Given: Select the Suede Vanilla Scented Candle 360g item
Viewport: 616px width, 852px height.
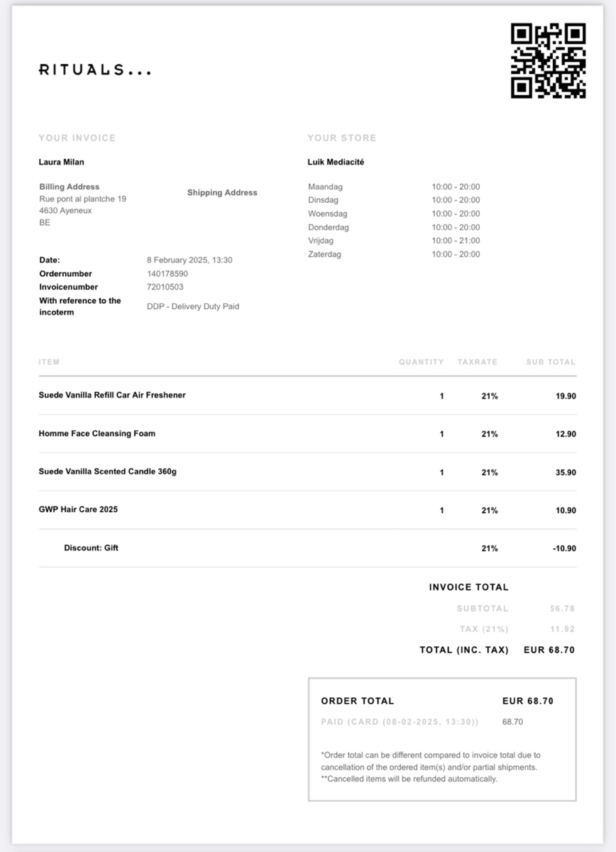Looking at the screenshot, I should (x=107, y=471).
